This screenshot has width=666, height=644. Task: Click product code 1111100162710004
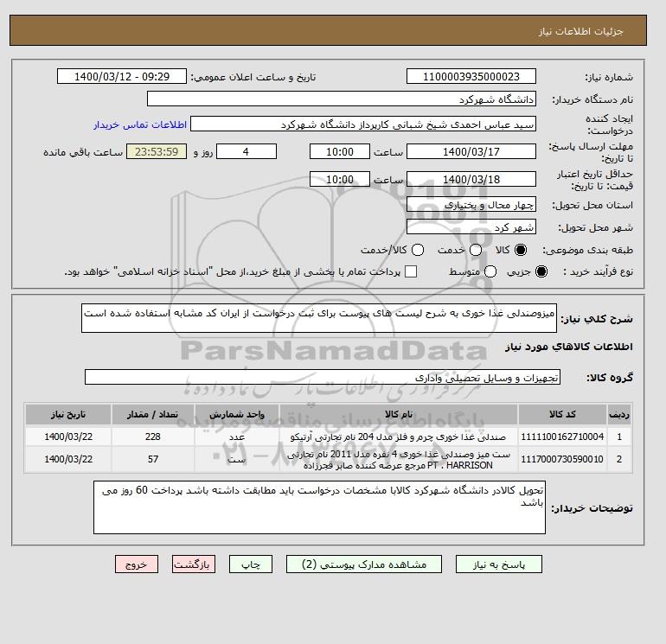pyautogui.click(x=562, y=437)
